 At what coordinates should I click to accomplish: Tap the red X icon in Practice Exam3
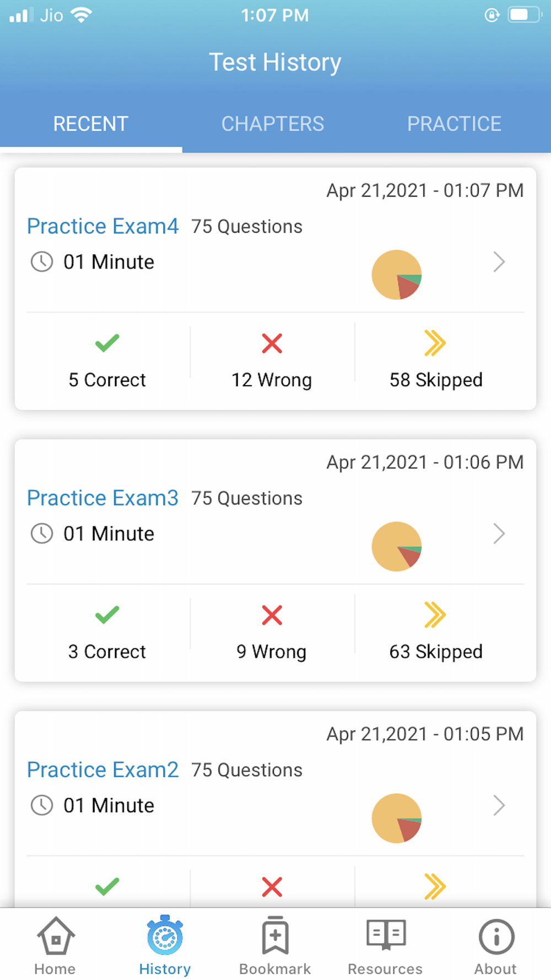click(272, 615)
